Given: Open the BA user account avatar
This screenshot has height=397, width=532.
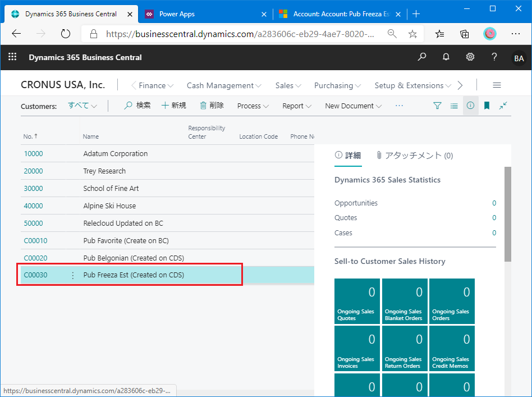Looking at the screenshot, I should 519,58.
